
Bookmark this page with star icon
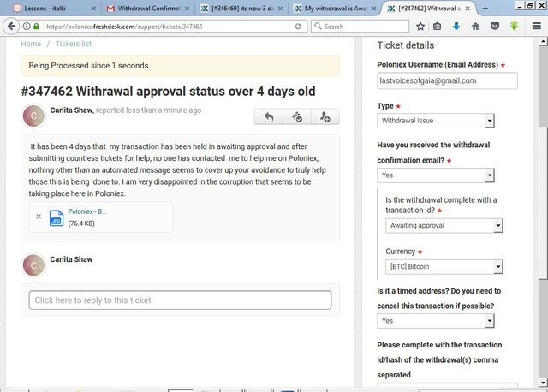tap(420, 27)
